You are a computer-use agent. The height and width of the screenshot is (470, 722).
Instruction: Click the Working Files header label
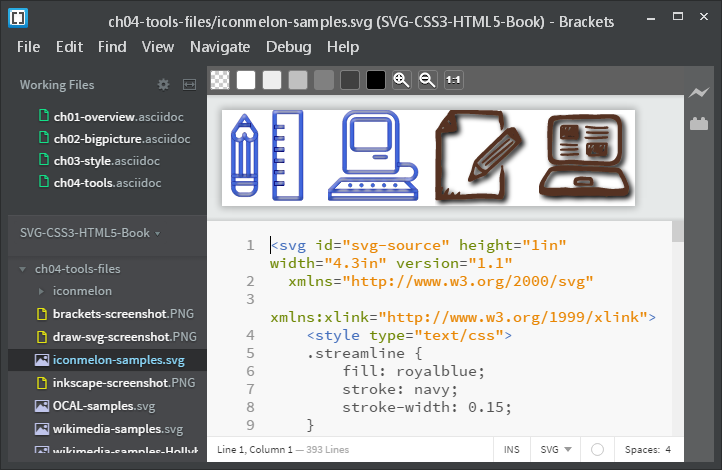click(57, 85)
